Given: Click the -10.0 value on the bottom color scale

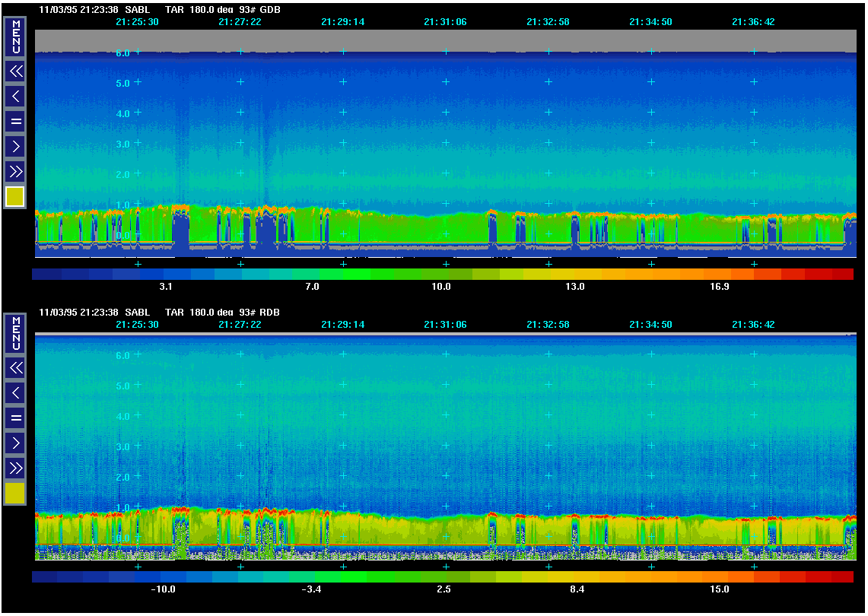Looking at the screenshot, I should (164, 589).
